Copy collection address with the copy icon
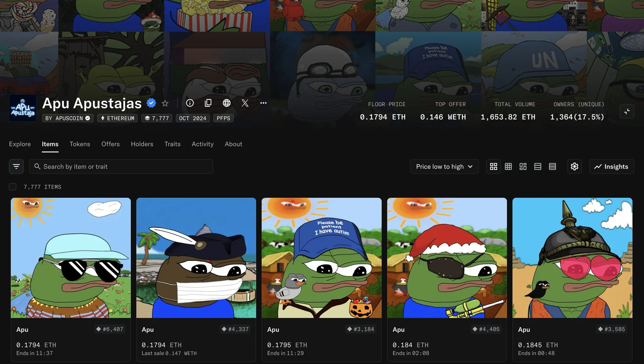 pyautogui.click(x=208, y=103)
